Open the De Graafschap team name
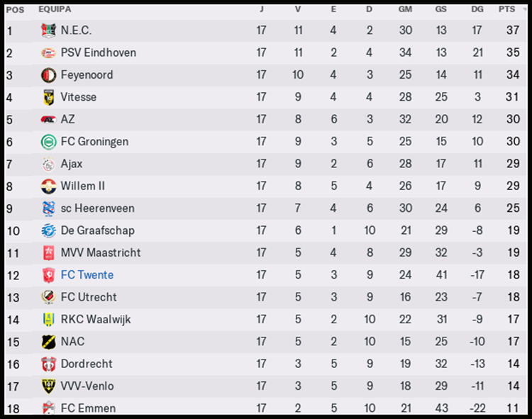This screenshot has height=419, width=532. 97,230
